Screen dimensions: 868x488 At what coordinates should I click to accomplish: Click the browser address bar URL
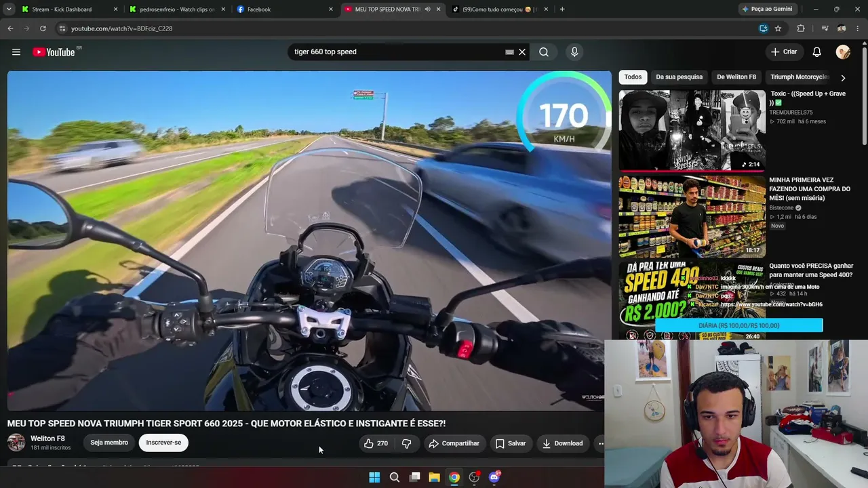[121, 28]
